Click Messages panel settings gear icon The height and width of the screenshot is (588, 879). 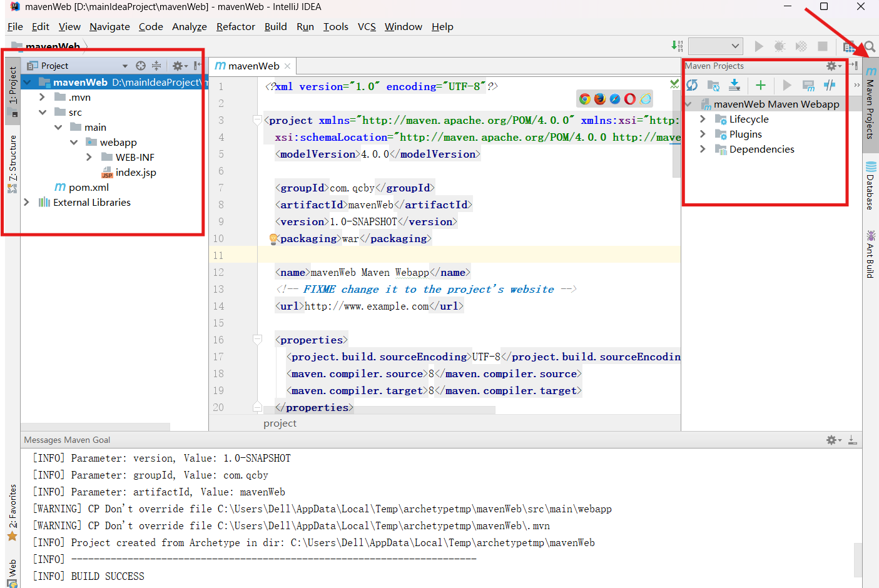[x=833, y=440]
